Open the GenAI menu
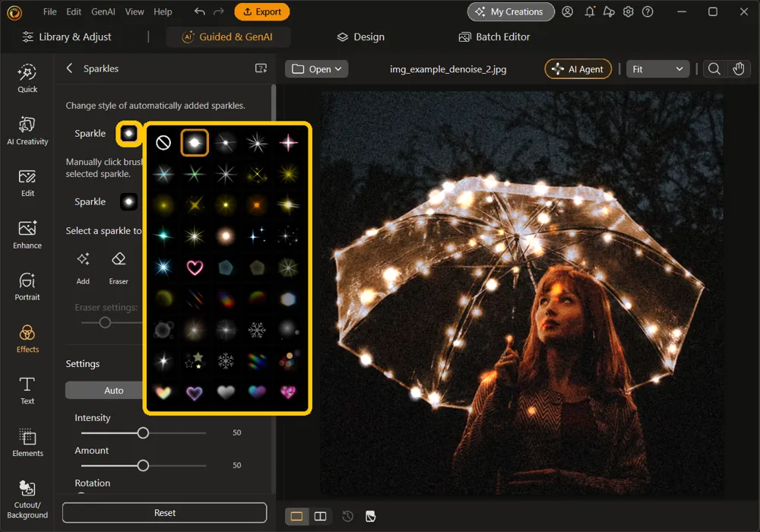This screenshot has width=760, height=532. coord(103,11)
